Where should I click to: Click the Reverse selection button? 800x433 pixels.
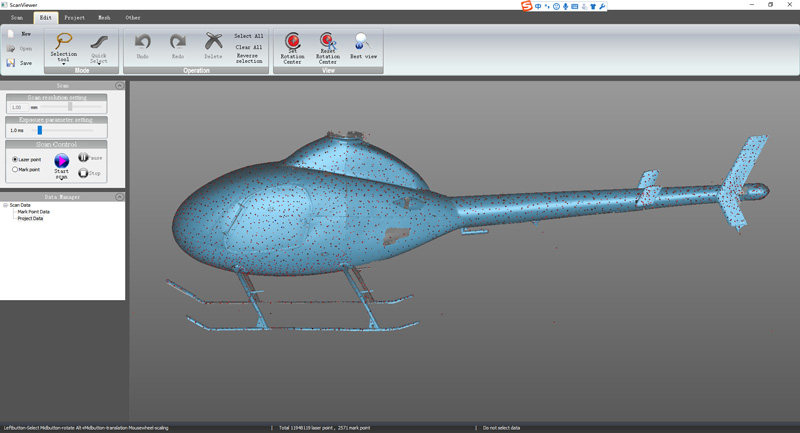tap(248, 58)
